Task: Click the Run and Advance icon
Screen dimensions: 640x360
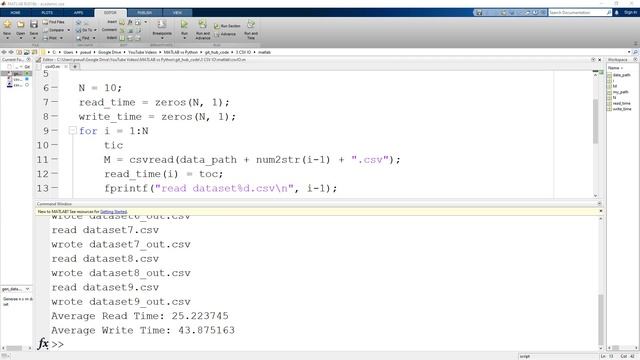Action: coord(202,25)
